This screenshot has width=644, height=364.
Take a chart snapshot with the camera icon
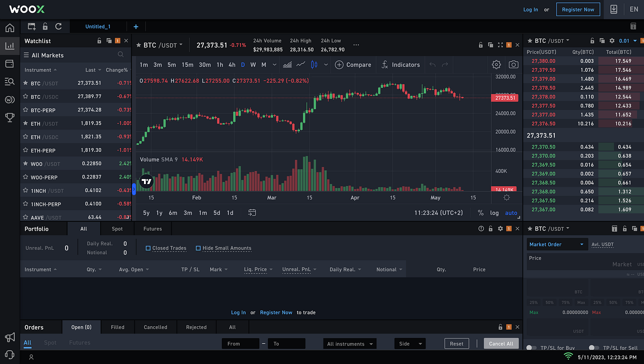(x=513, y=64)
